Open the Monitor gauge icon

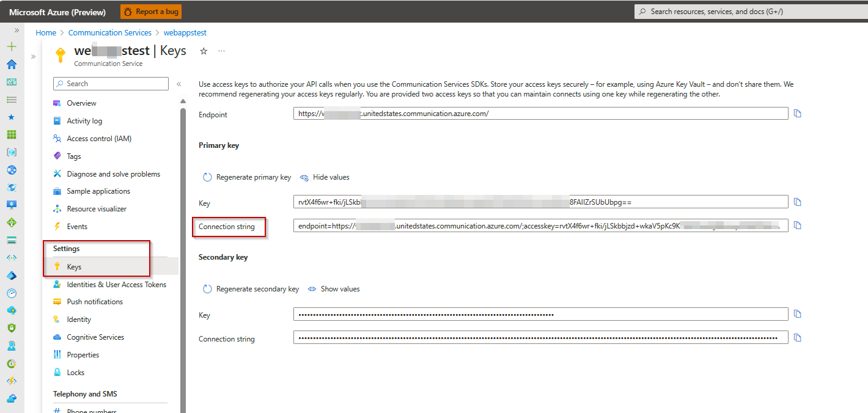click(12, 293)
